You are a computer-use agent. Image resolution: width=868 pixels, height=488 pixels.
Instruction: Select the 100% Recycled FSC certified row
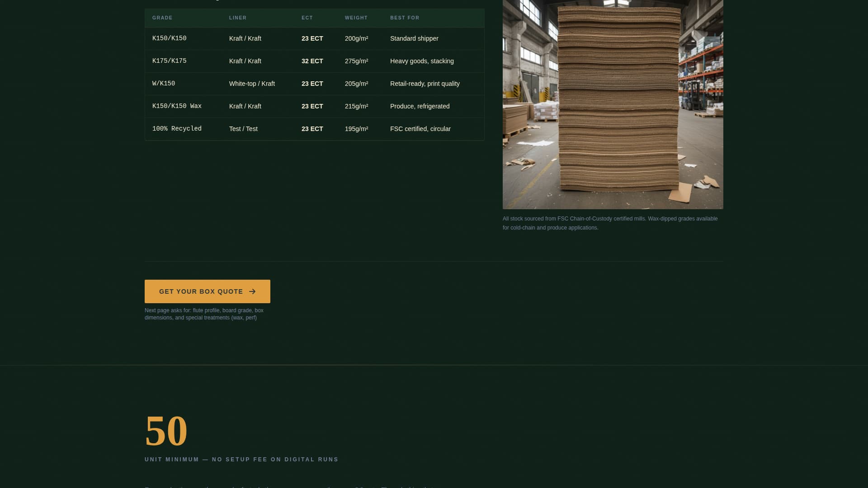tap(314, 129)
